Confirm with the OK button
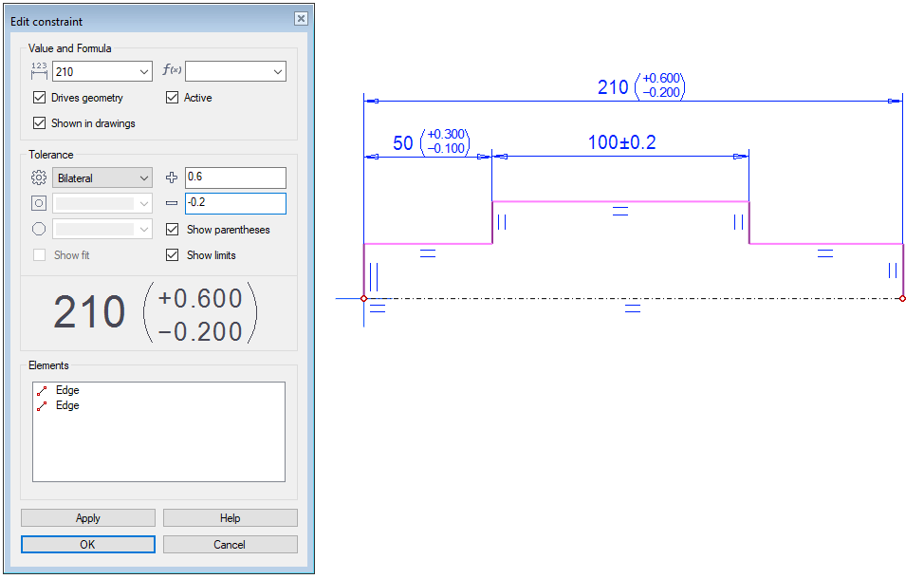Image resolution: width=924 pixels, height=579 pixels. [87, 545]
